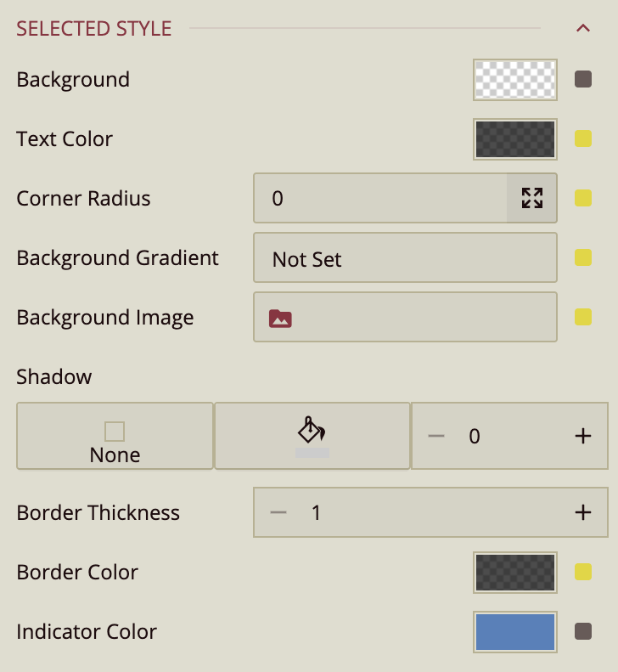The height and width of the screenshot is (672, 618).
Task: Click the Corner Radius value field
Action: click(x=380, y=199)
